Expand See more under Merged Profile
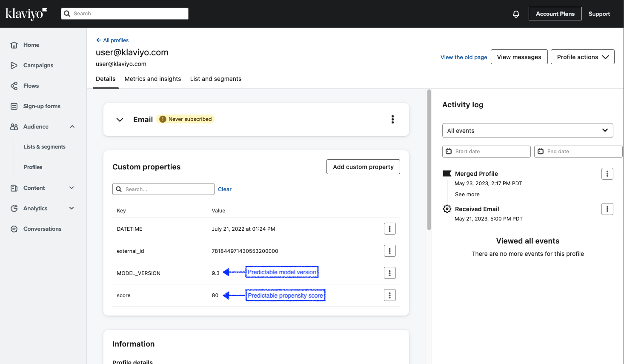624x364 pixels. [x=467, y=195]
